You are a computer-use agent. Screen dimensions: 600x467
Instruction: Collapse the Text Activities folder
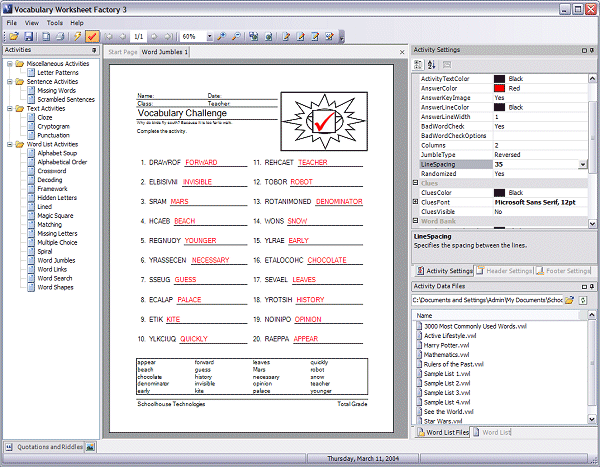10,108
